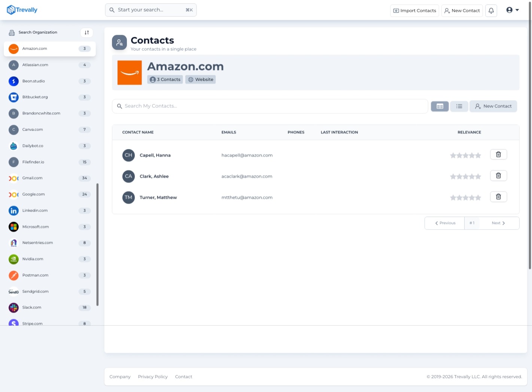Select Brandoncwhite.com organization
Viewport: 532px width, 392px height.
(x=50, y=113)
